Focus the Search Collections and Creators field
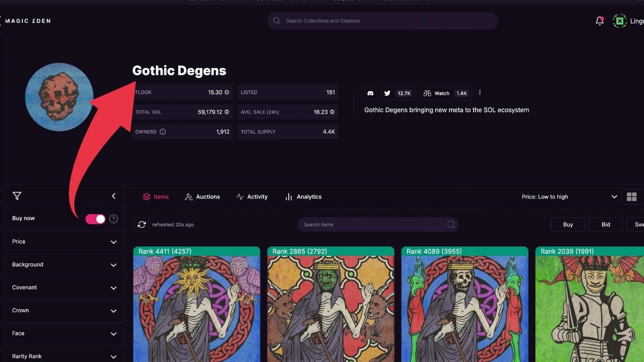This screenshot has width=644, height=362. 382,21
